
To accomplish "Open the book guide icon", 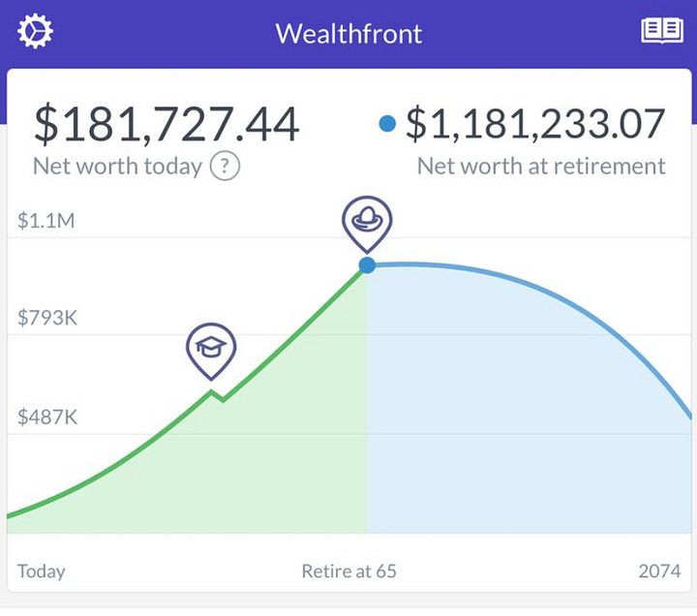I will click(662, 31).
